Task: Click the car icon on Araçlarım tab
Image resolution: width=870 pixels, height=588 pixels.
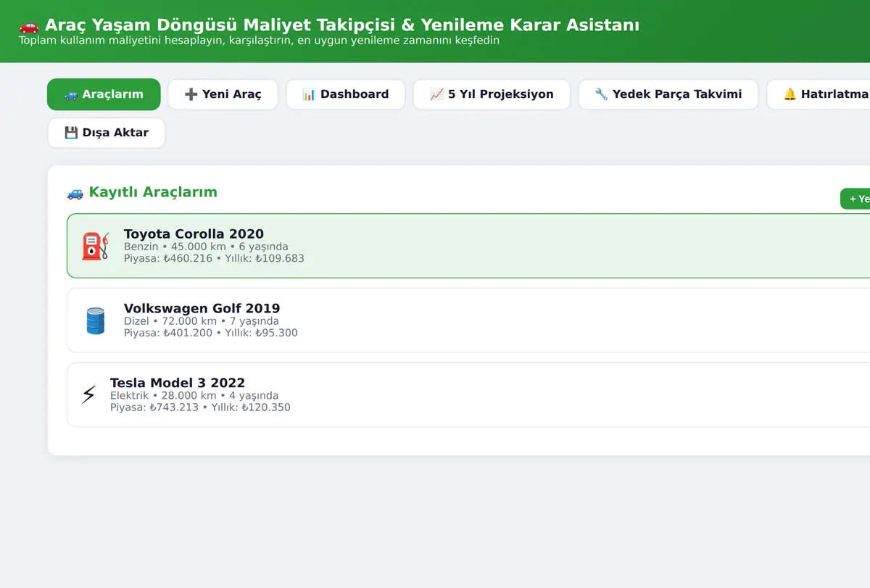Action: [71, 94]
